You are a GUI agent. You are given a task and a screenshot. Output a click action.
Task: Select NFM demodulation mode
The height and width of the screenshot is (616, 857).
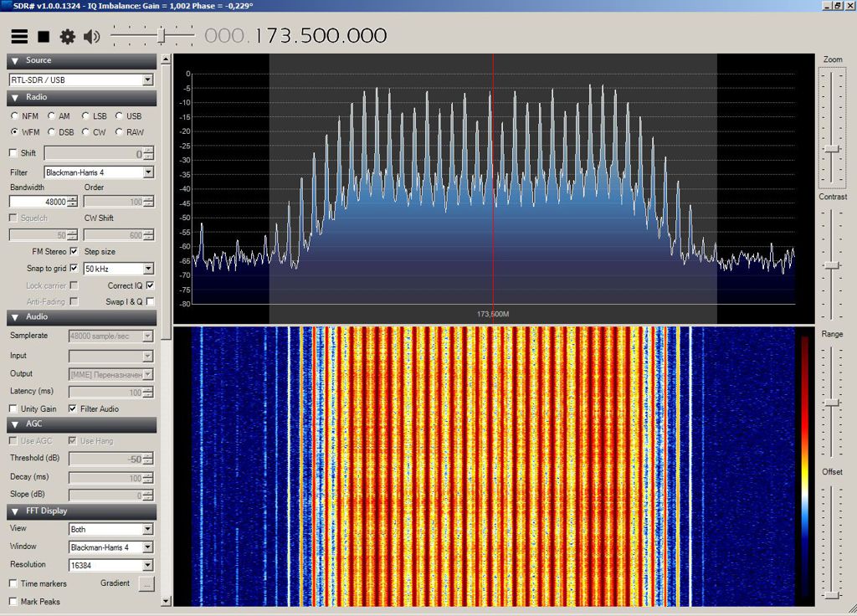click(x=15, y=116)
